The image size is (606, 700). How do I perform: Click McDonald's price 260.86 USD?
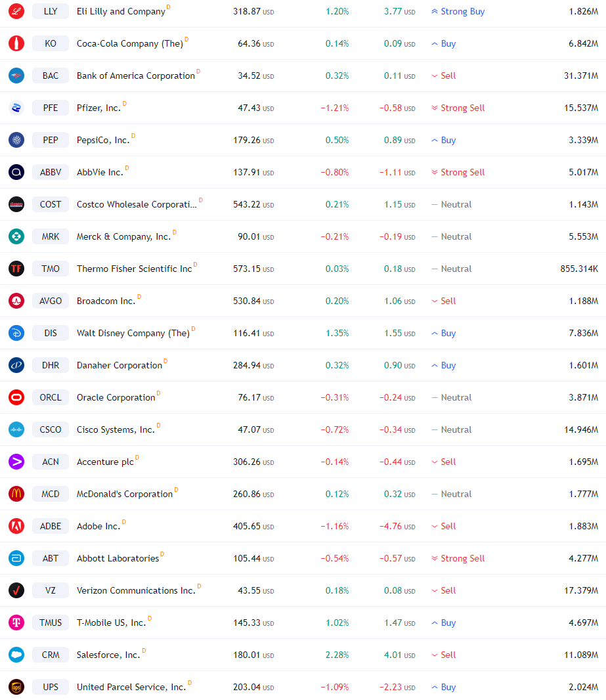(253, 494)
